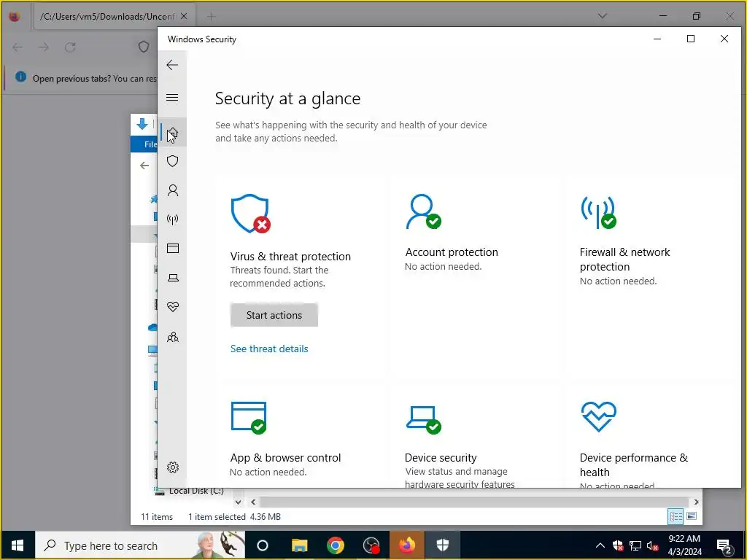This screenshot has height=560, width=747.
Task: Open the hamburger navigation menu
Action: pos(172,97)
